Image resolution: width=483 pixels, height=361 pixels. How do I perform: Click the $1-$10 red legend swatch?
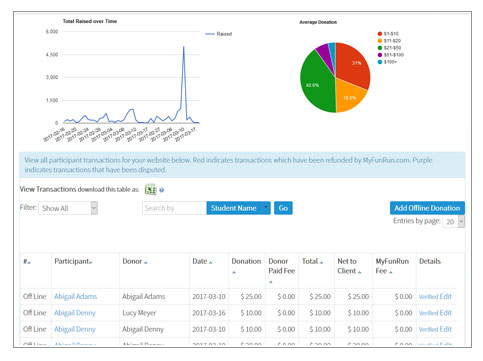tap(380, 34)
